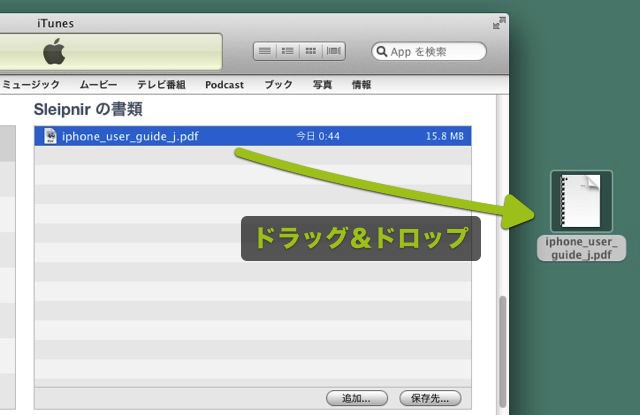Open the 写真 tab
The image size is (640, 415).
322,84
